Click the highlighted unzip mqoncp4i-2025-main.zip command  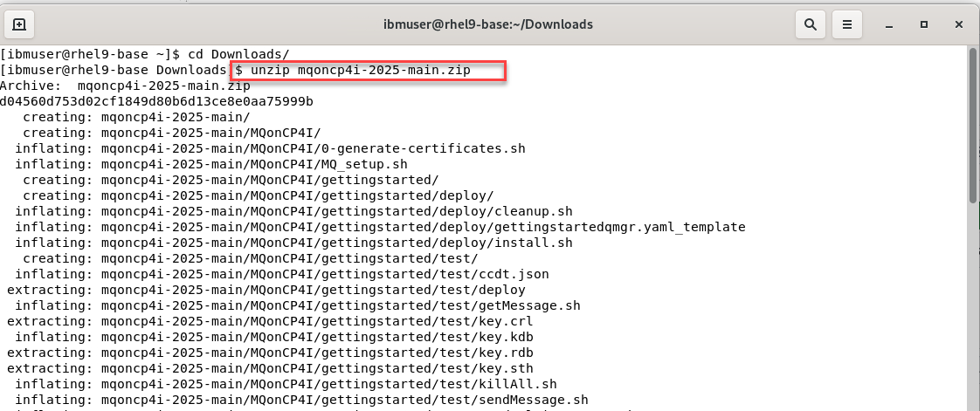tap(368, 70)
